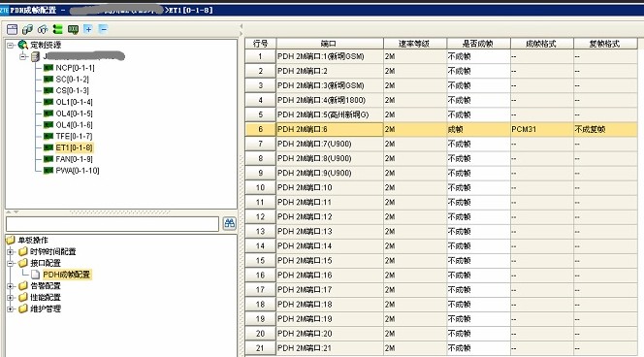The height and width of the screenshot is (357, 644).
Task: Click the glasses view icon in the toolbar
Action: click(x=43, y=29)
